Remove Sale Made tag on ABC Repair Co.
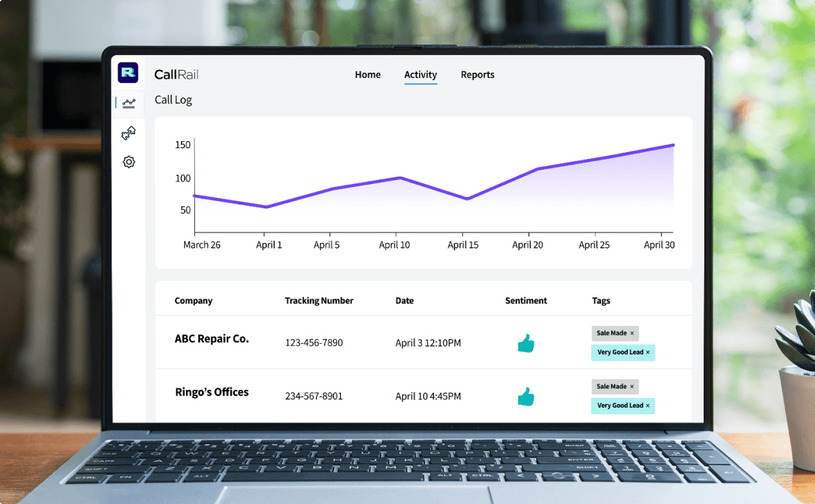Viewport: 815px width, 504px height. click(632, 334)
